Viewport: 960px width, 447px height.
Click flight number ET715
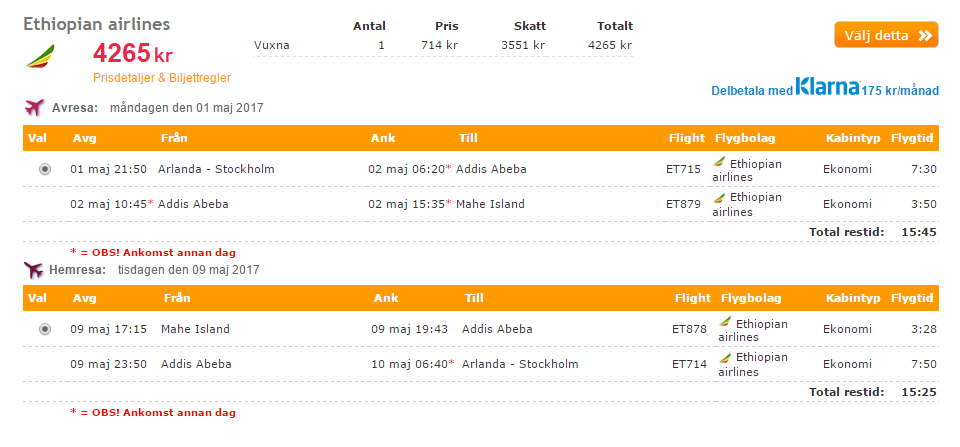coord(683,170)
